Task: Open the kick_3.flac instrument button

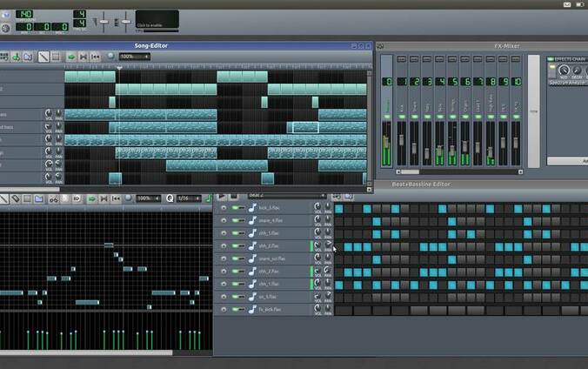Action: point(280,208)
